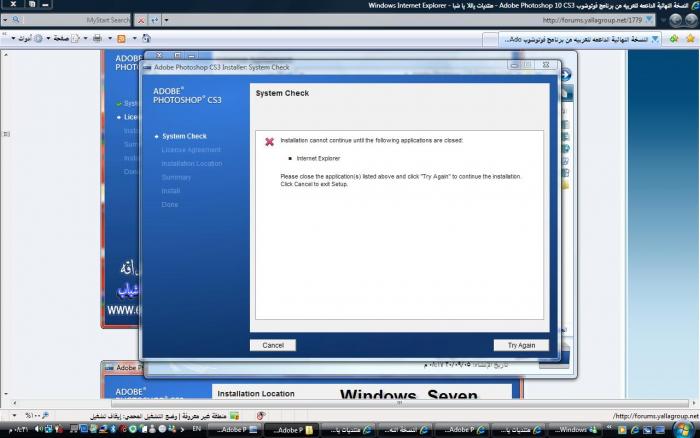
Task: Click the red stop loading icon
Action: point(141,19)
